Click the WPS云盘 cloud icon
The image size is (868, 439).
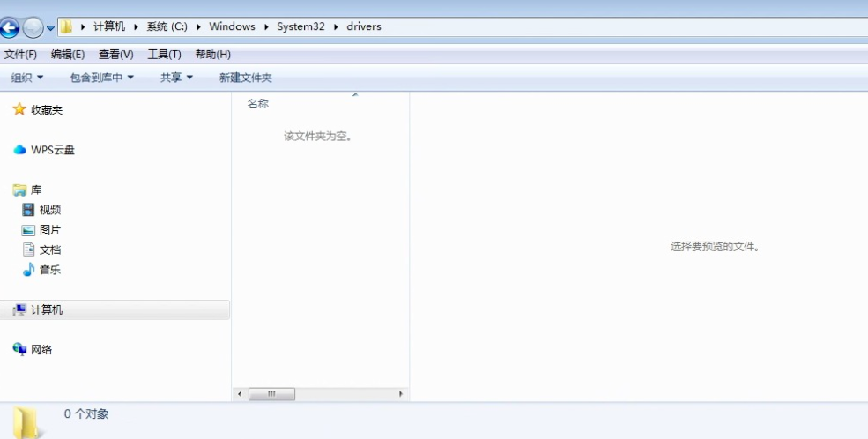click(x=19, y=150)
